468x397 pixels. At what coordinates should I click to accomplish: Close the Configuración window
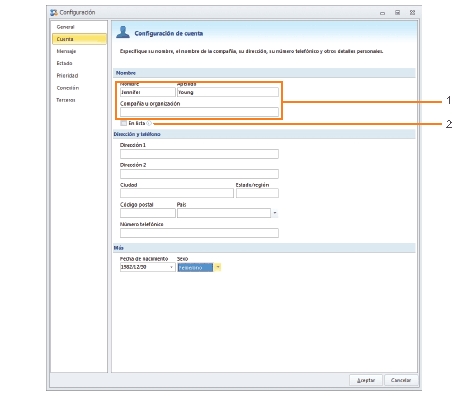[x=412, y=13]
